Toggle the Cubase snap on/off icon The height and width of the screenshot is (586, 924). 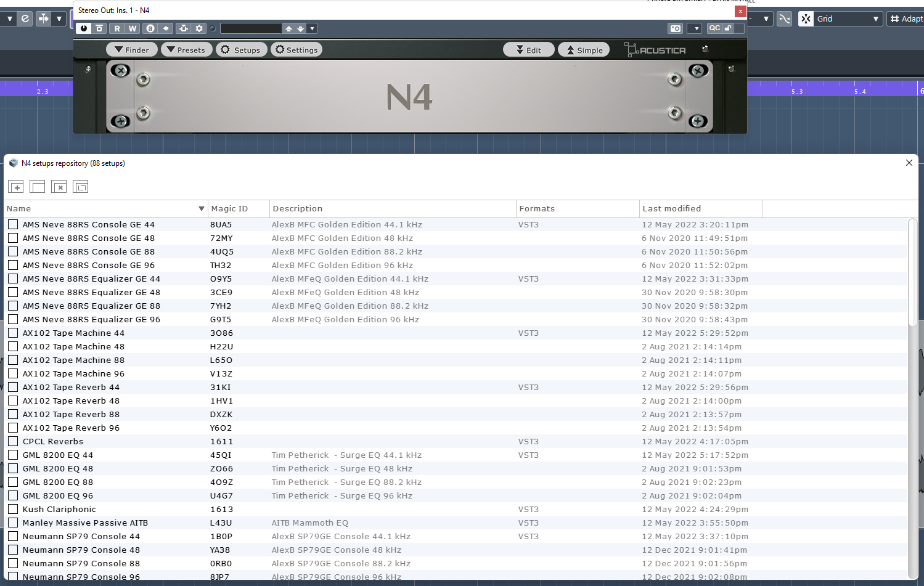(44, 18)
